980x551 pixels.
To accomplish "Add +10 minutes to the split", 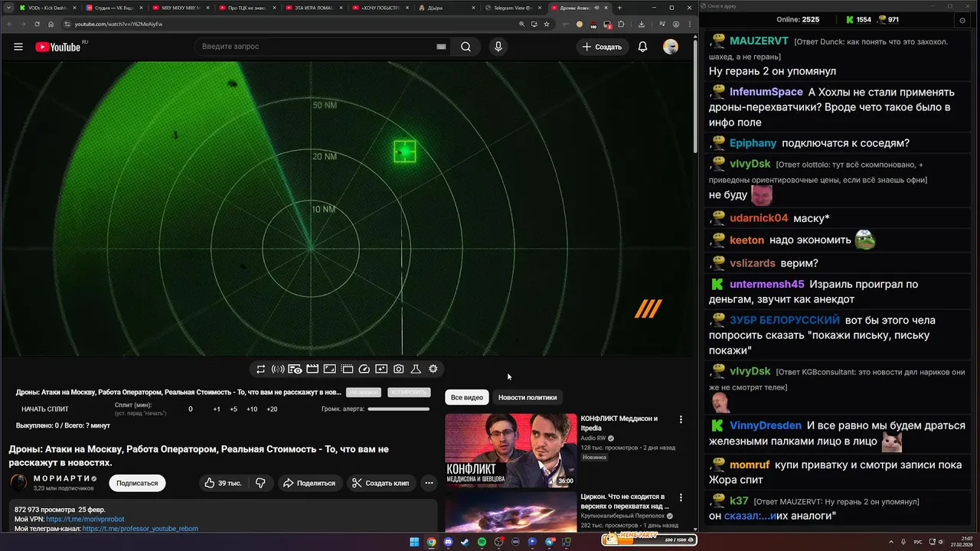I will pyautogui.click(x=252, y=409).
